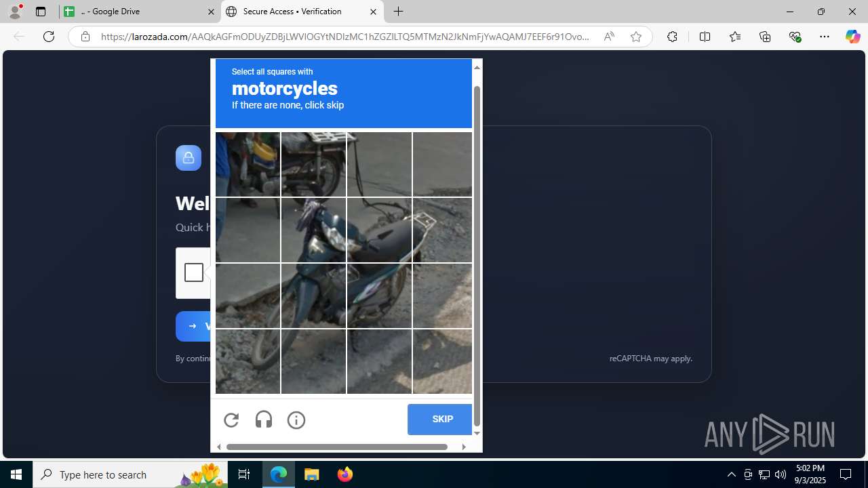Add this page to favorites star
The height and width of the screenshot is (488, 868).
(636, 37)
